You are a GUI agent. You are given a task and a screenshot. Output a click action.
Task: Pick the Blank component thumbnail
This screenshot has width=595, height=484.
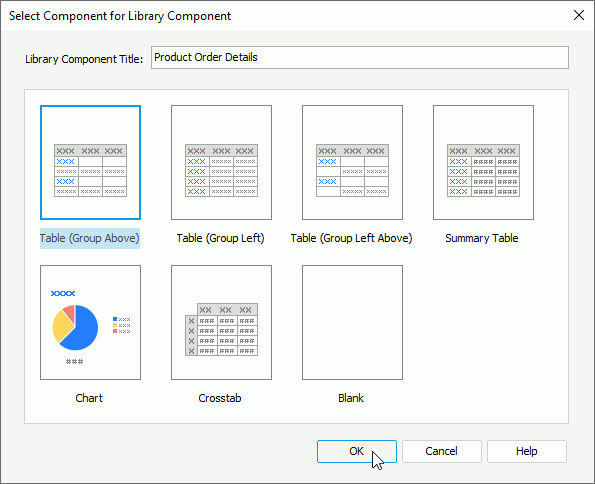pyautogui.click(x=352, y=322)
